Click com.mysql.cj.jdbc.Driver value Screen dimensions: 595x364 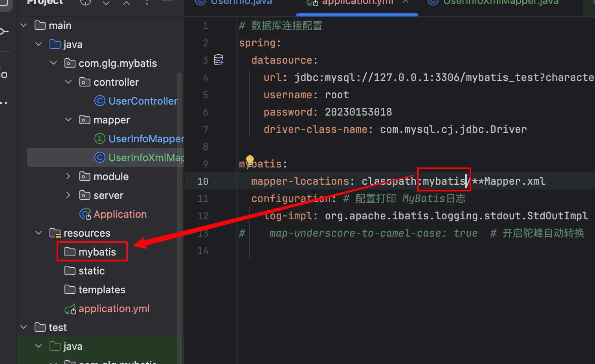pyautogui.click(x=454, y=129)
